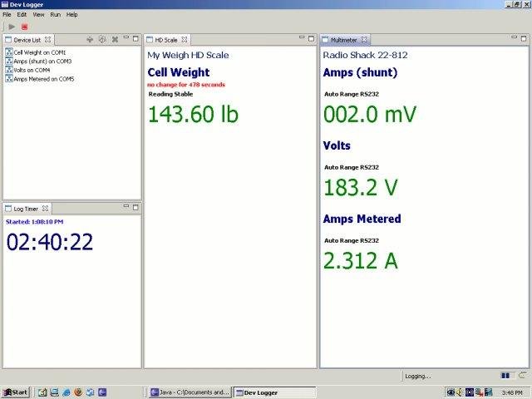
Task: Open the File menu
Action: 7,15
